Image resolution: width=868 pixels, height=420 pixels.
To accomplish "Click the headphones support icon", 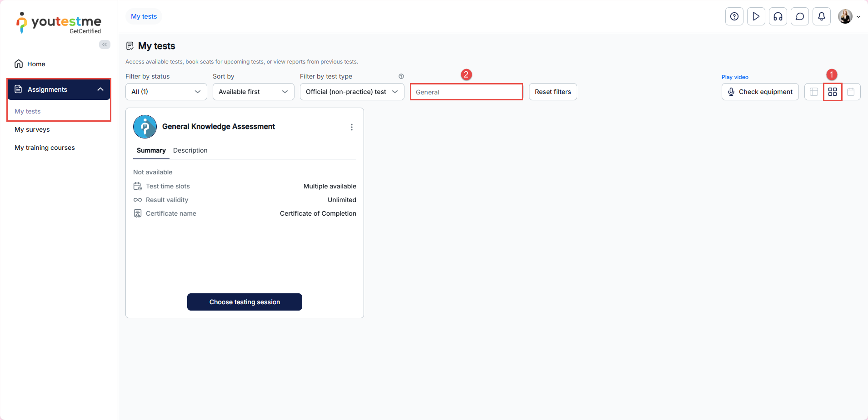I will pyautogui.click(x=778, y=17).
